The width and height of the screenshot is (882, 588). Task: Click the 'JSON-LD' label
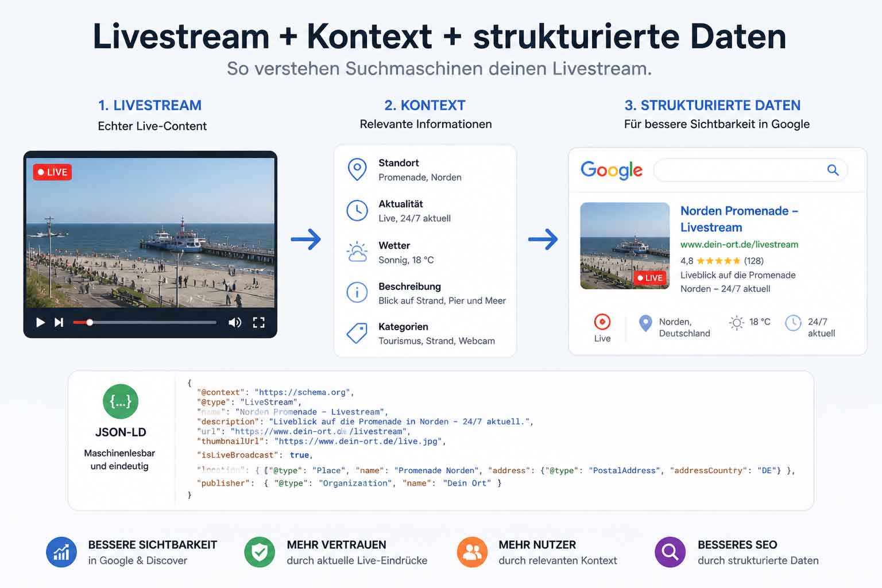[121, 432]
